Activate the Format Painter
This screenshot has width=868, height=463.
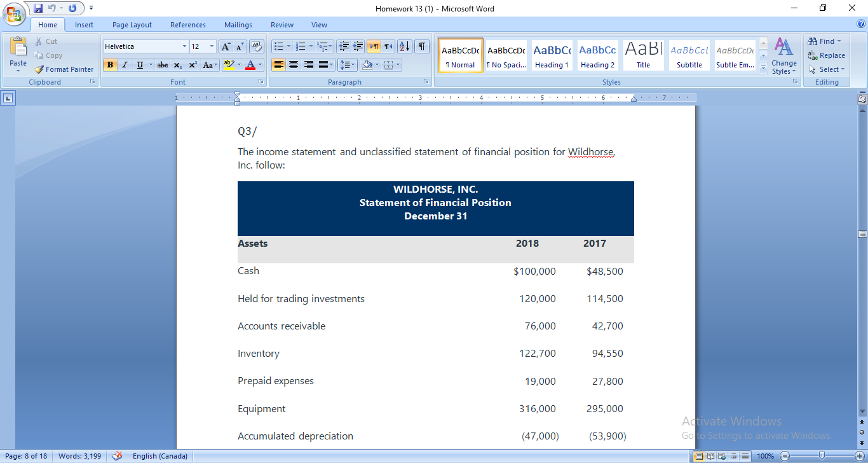tap(64, 69)
